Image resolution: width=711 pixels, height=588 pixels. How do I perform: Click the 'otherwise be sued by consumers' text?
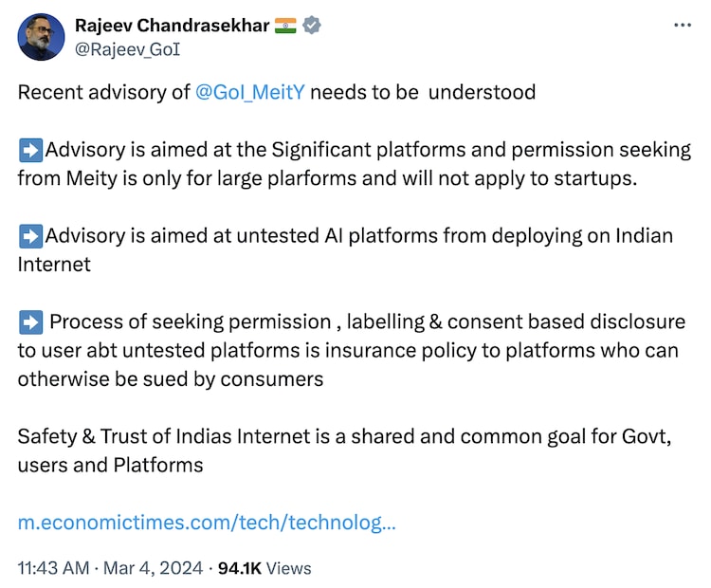pos(171,378)
